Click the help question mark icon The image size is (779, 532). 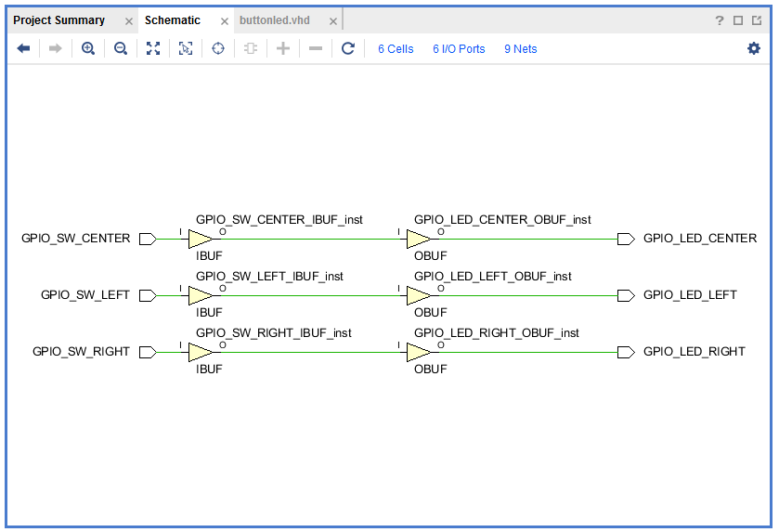point(720,20)
